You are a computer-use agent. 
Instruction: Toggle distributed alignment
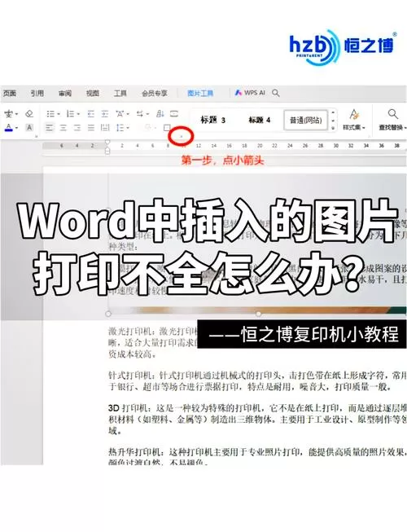tap(105, 128)
